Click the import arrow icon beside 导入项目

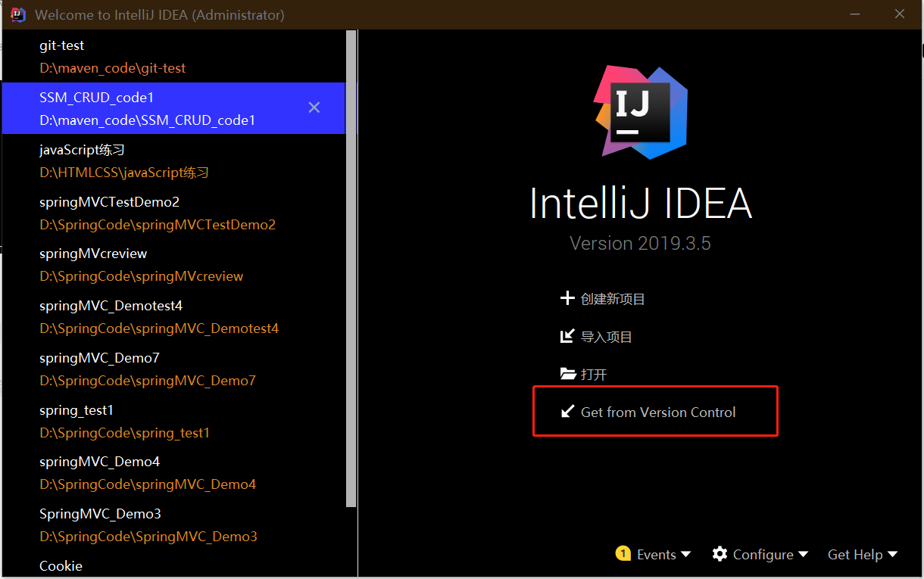tap(567, 336)
